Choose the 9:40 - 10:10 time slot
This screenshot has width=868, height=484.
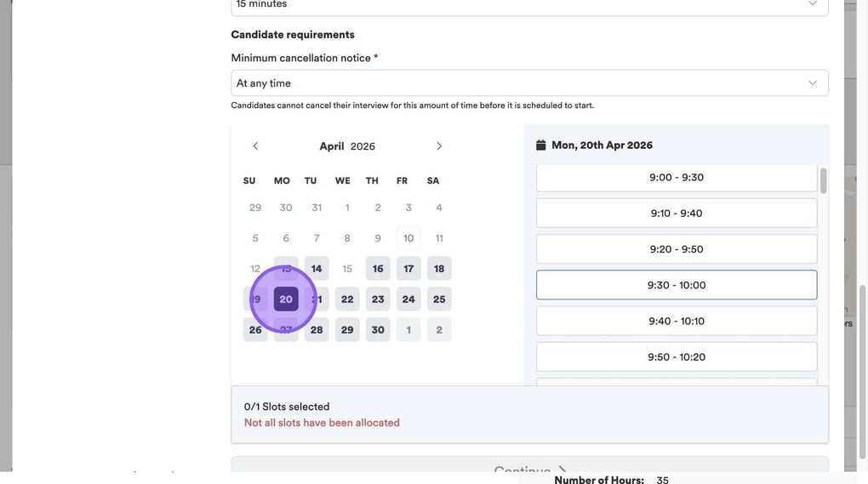676,321
